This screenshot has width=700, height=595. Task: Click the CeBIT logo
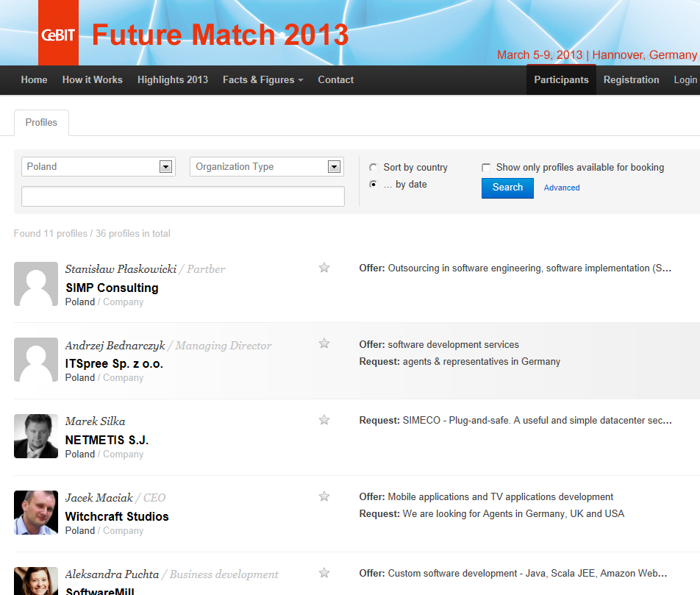tap(58, 33)
